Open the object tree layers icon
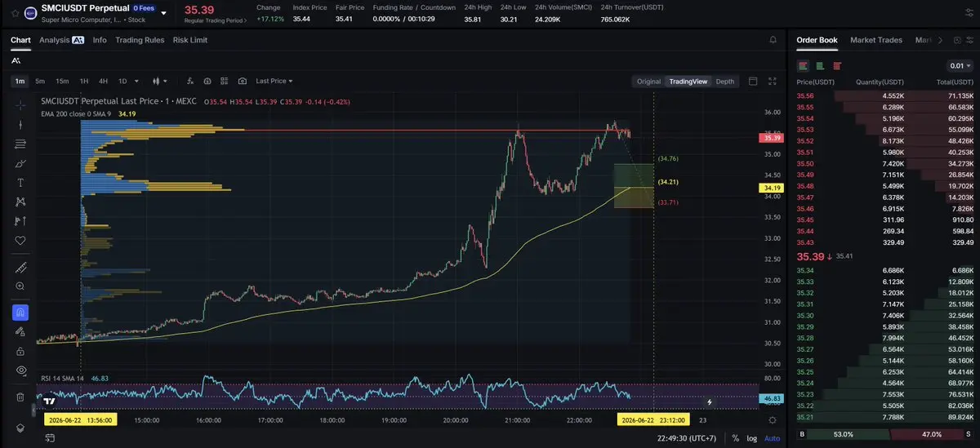This screenshot has height=448, width=980. (20, 428)
